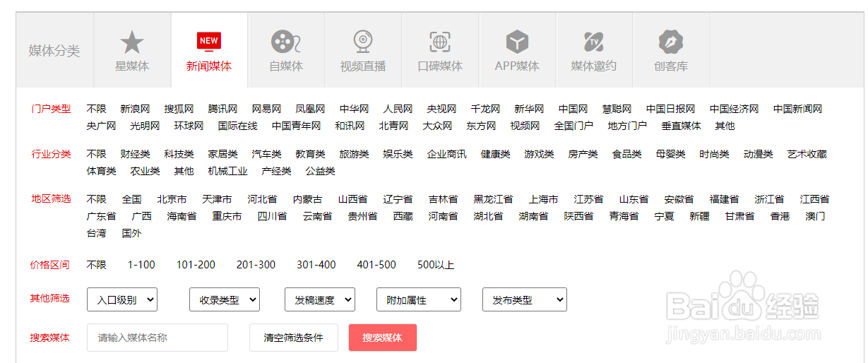Select 人民网 portal filter

[x=398, y=109]
